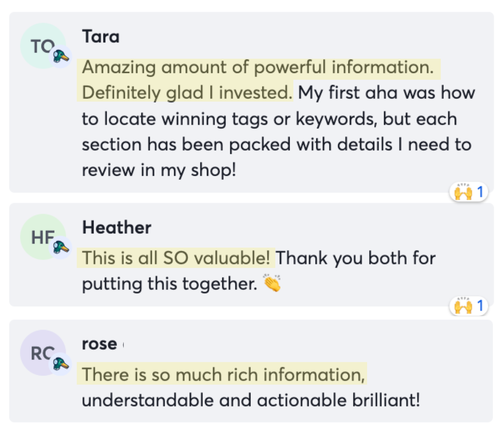Screen dimensions: 504x432
Task: Select the highlighted "Amazing amount of powerful information" text
Action: (x=258, y=68)
